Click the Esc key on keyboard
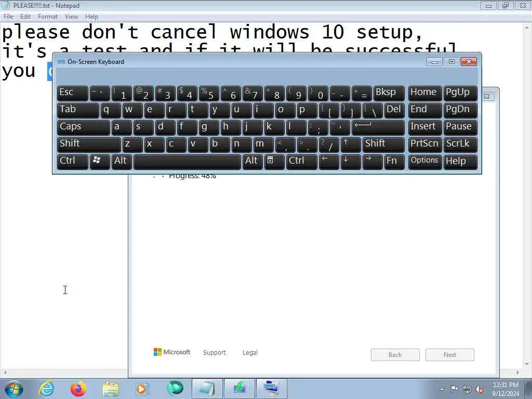532x399 pixels. (x=73, y=94)
